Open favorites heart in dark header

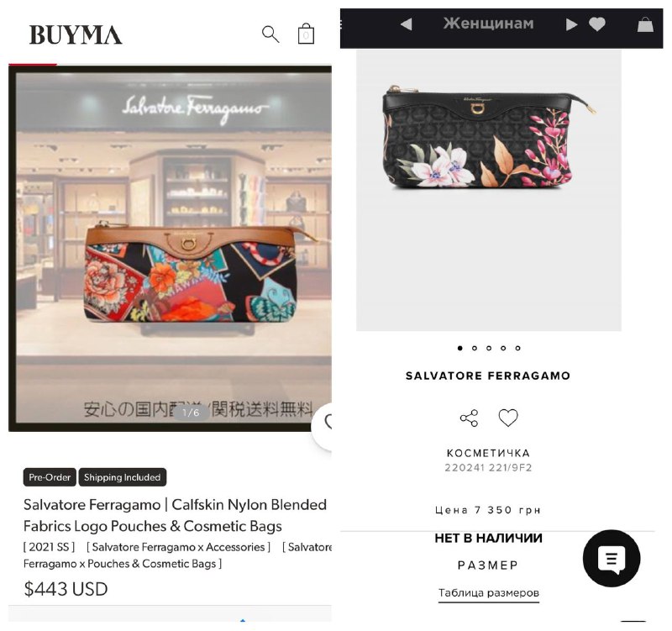pos(596,24)
